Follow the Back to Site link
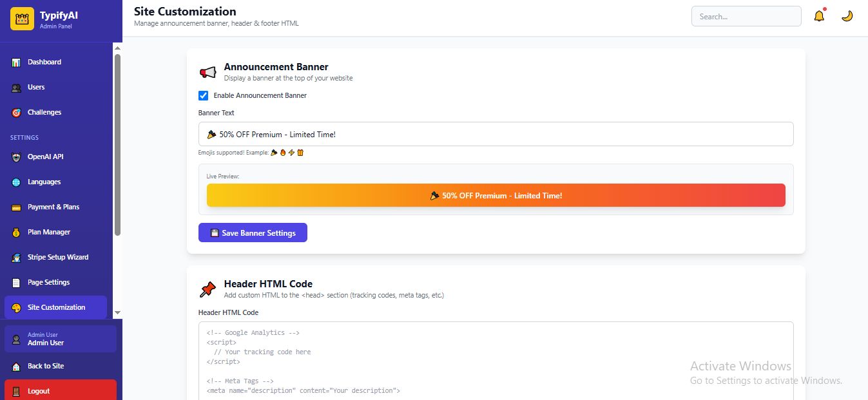 (45, 366)
